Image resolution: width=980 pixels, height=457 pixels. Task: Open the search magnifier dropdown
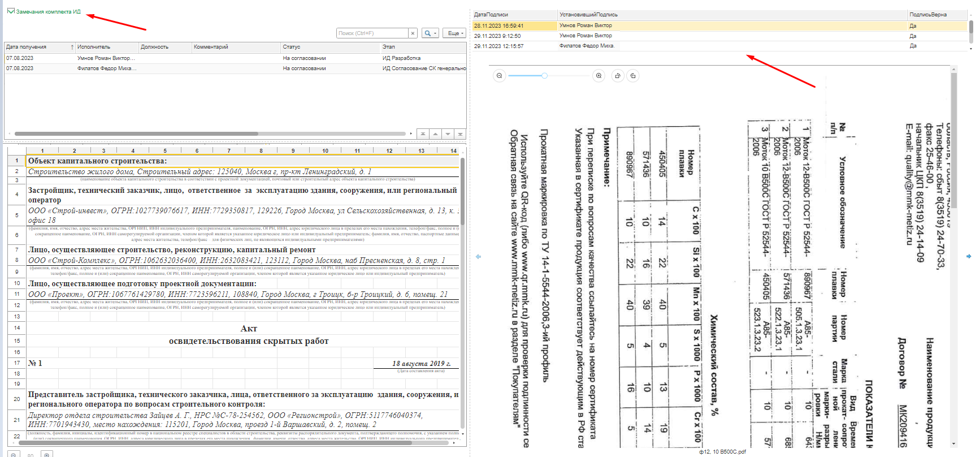pyautogui.click(x=431, y=33)
